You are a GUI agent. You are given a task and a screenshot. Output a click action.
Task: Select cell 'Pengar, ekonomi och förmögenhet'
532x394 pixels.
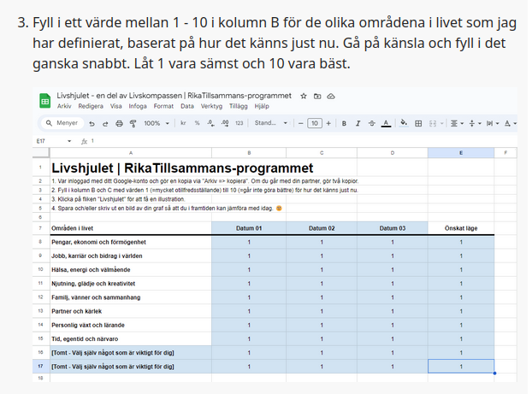click(131, 242)
